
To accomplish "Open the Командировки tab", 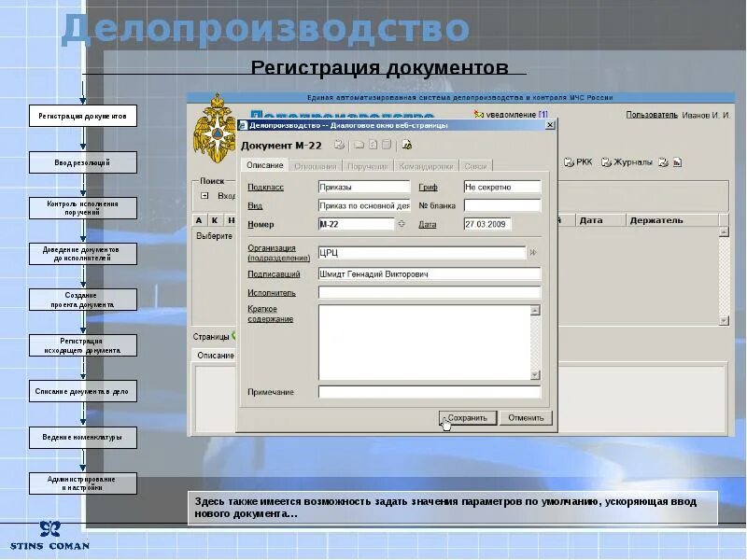I will tap(426, 166).
